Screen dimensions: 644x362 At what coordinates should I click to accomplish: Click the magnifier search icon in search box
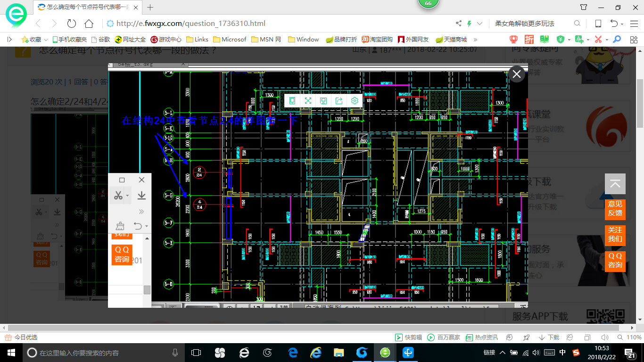577,24
